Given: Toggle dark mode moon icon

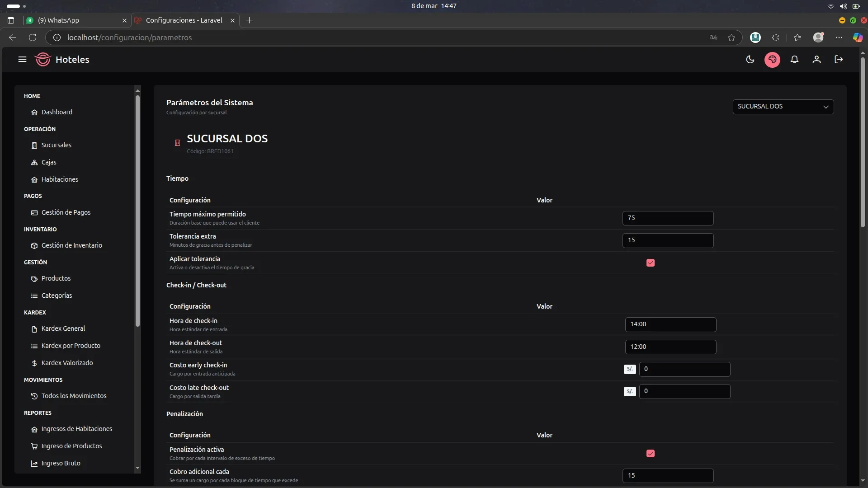Looking at the screenshot, I should (750, 60).
